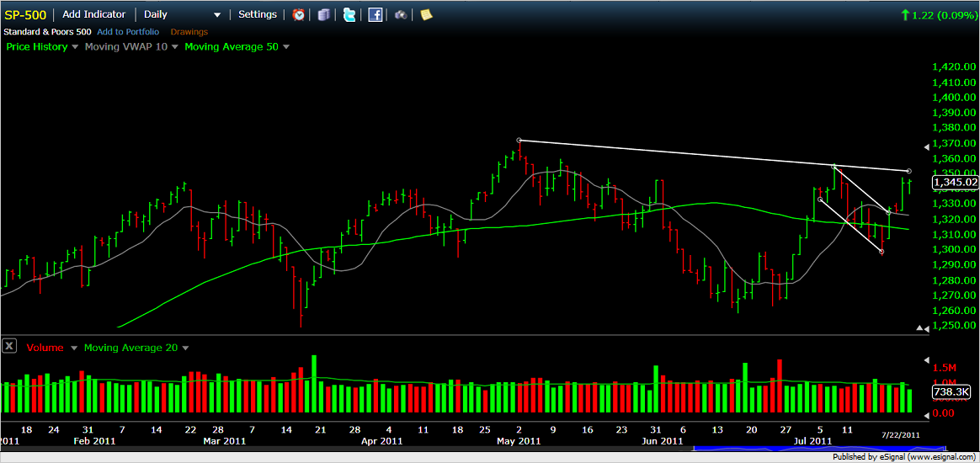Click the 1,420.00 price axis label
This screenshot has height=463, width=980.
coord(954,67)
